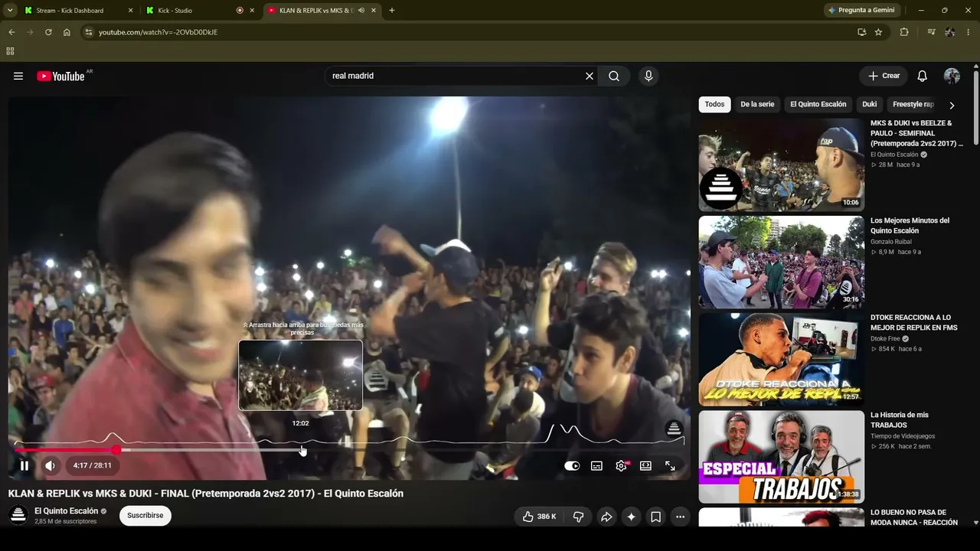
Task: Click the red playhead scrubber dot
Action: pos(116,450)
